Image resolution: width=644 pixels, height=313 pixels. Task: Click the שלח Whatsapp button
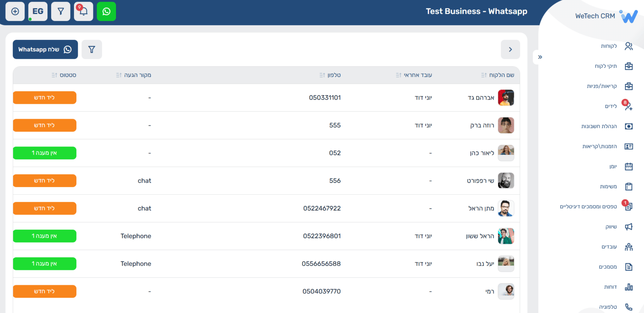[x=45, y=49]
